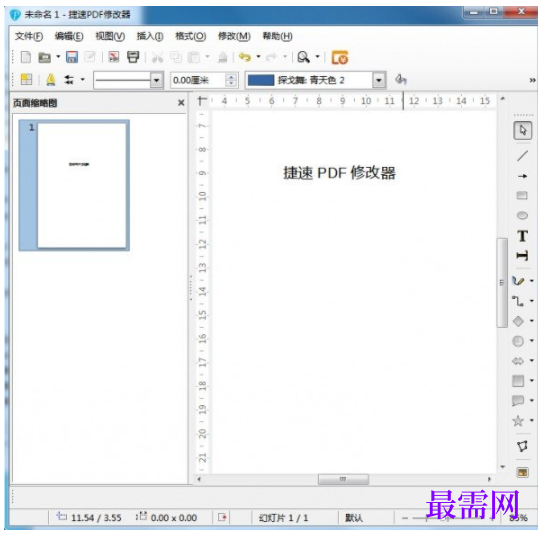Click the zoom out minus in the status bar
This screenshot has width=538, height=536.
pos(405,518)
